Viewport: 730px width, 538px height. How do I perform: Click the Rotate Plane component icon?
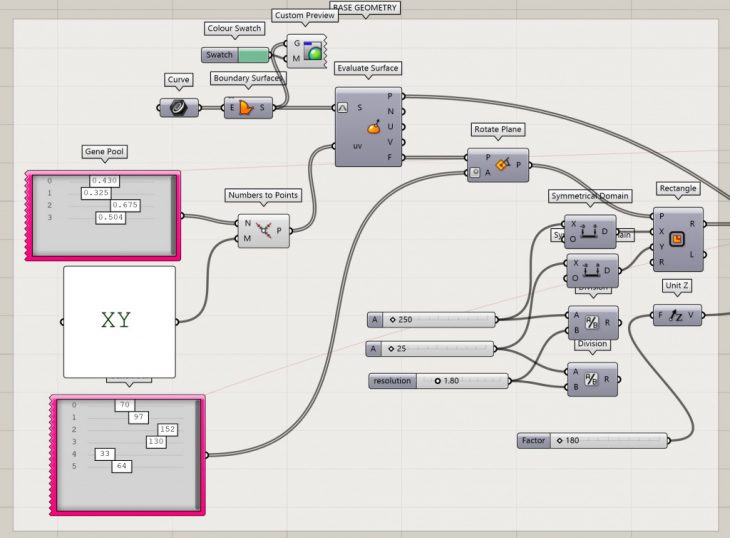click(x=501, y=164)
